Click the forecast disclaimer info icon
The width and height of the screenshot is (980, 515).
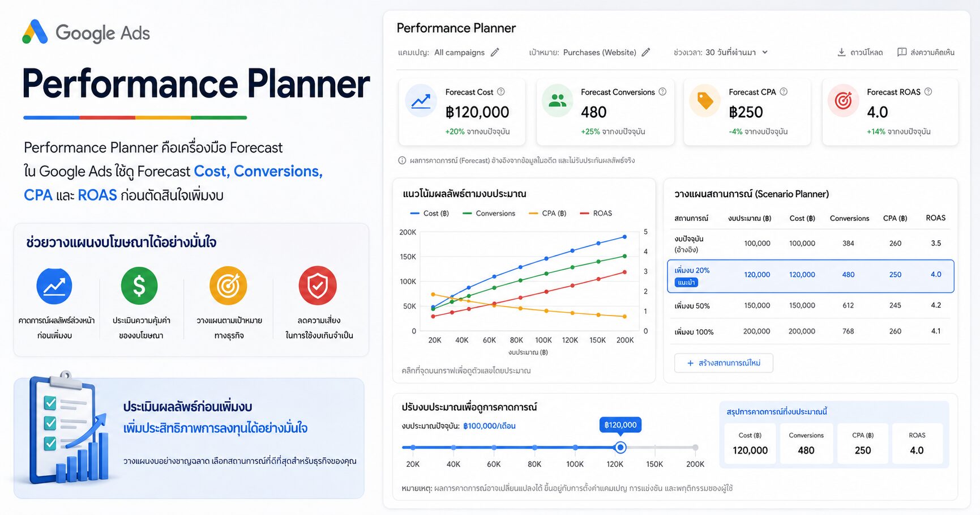pyautogui.click(x=402, y=160)
